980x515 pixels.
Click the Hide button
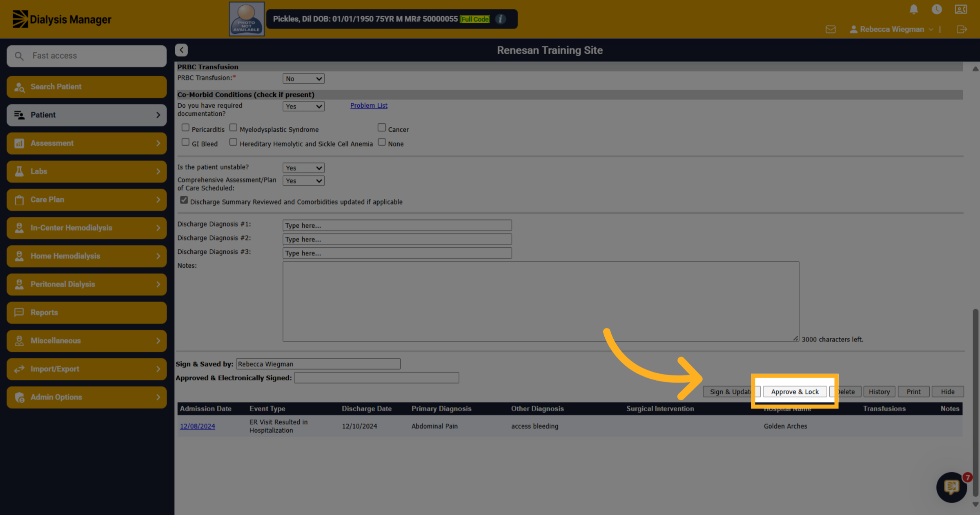tap(948, 392)
